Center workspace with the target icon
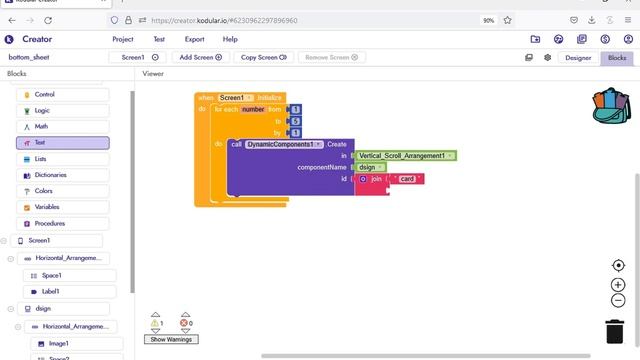 tap(618, 265)
